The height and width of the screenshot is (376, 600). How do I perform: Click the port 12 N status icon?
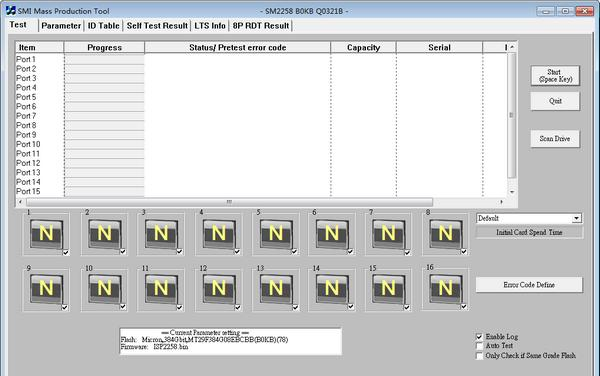tap(219, 289)
